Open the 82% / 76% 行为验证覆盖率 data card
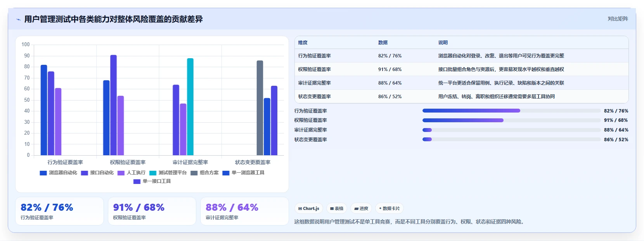Viewport: 644px width, 241px height. 59,211
